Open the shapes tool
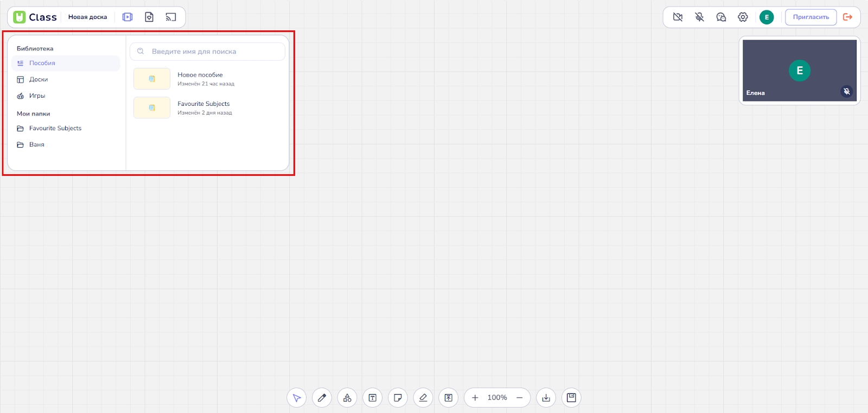The height and width of the screenshot is (413, 868). 347,398
